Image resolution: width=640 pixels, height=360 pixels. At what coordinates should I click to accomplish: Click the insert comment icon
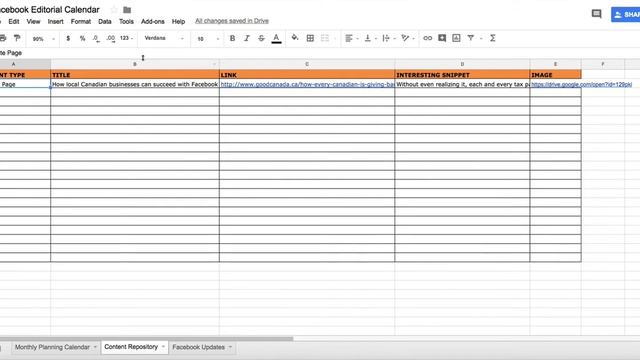[x=442, y=38]
